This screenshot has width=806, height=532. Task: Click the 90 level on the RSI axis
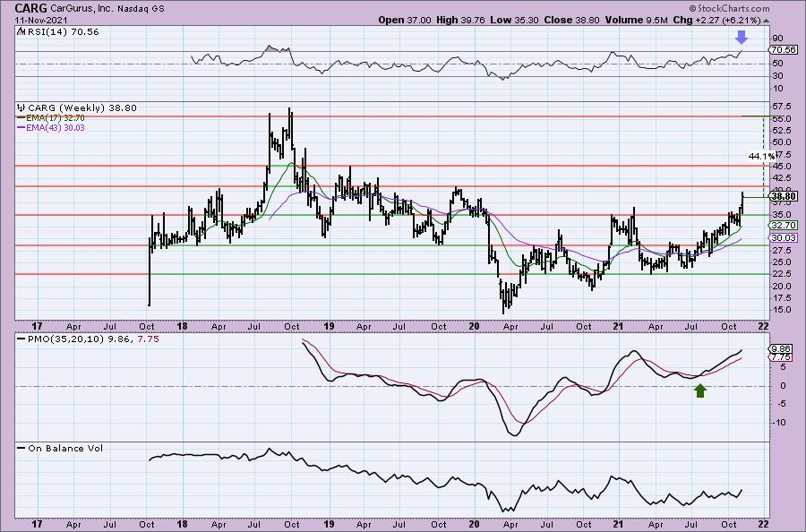[777, 38]
